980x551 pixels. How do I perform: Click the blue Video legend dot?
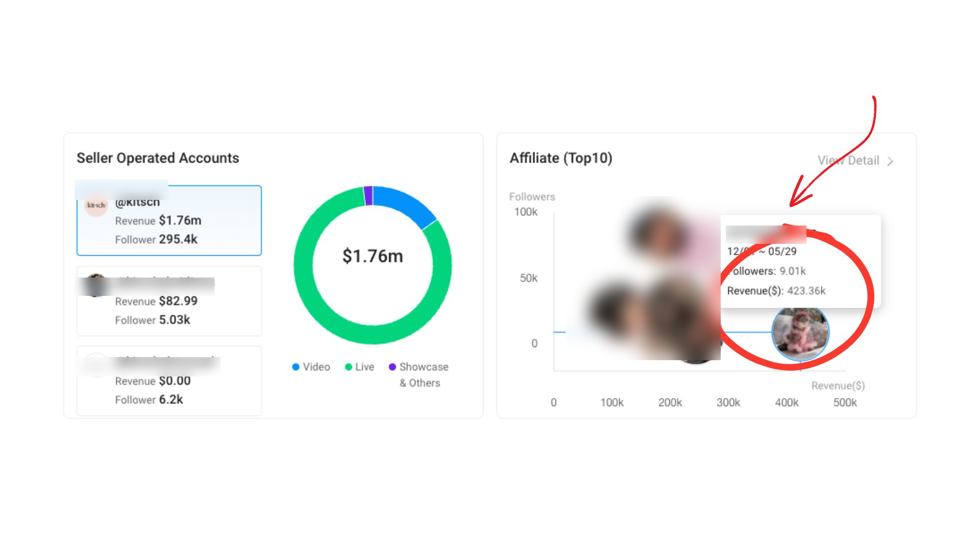tap(296, 367)
